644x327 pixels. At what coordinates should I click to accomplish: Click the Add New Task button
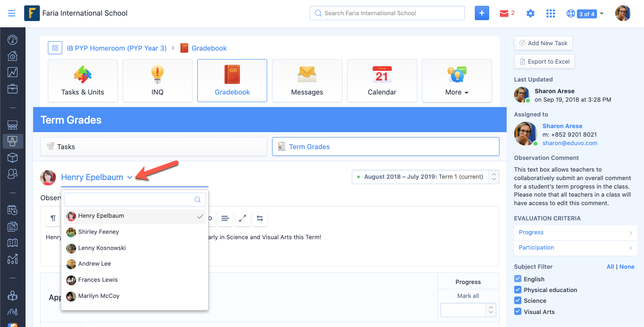(x=543, y=43)
